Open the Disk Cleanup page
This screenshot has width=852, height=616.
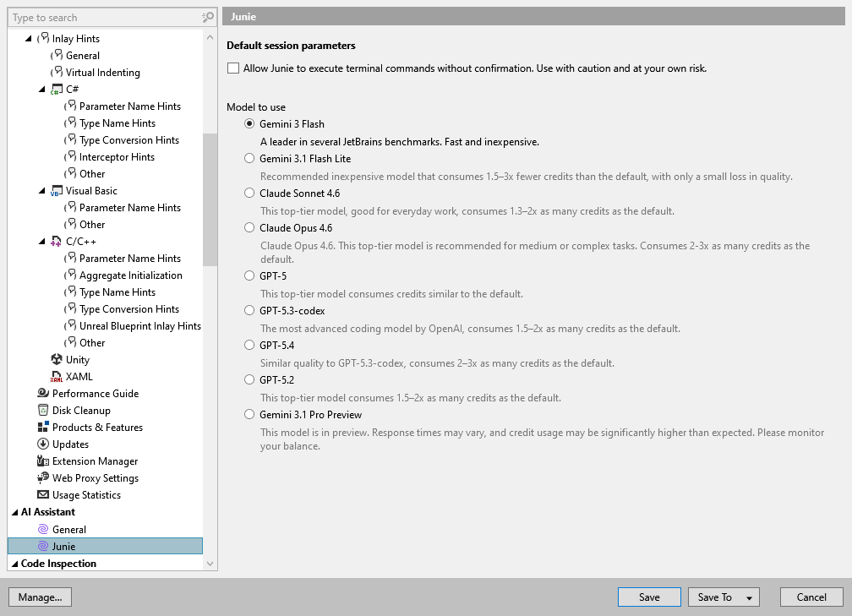click(x=81, y=410)
